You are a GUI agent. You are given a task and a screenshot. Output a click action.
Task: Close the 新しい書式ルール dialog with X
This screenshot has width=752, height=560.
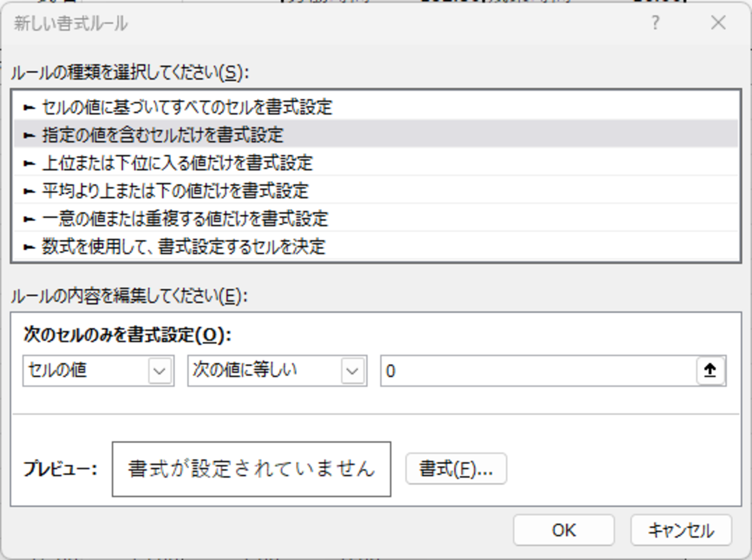click(x=718, y=23)
